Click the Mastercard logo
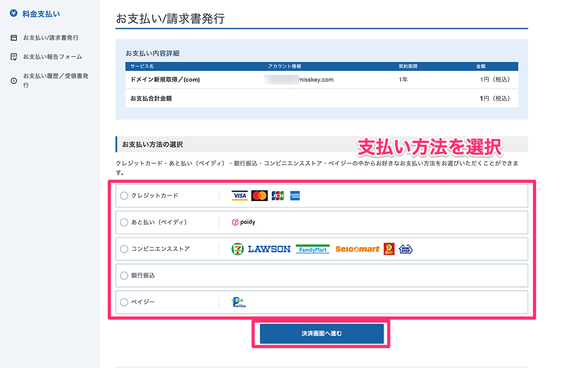Image resolution: width=588 pixels, height=368 pixels. click(x=260, y=196)
